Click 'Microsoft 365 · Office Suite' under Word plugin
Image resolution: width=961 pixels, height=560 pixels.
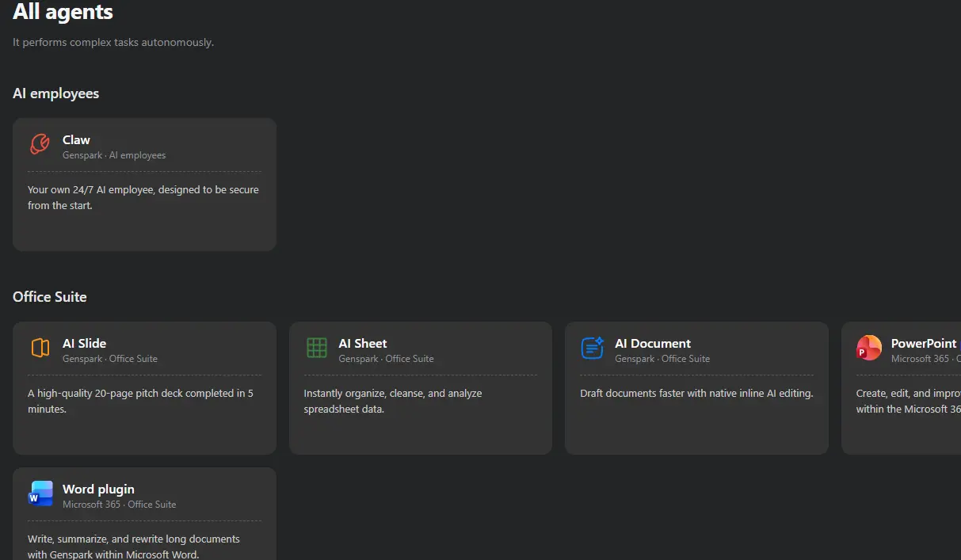[x=120, y=505]
